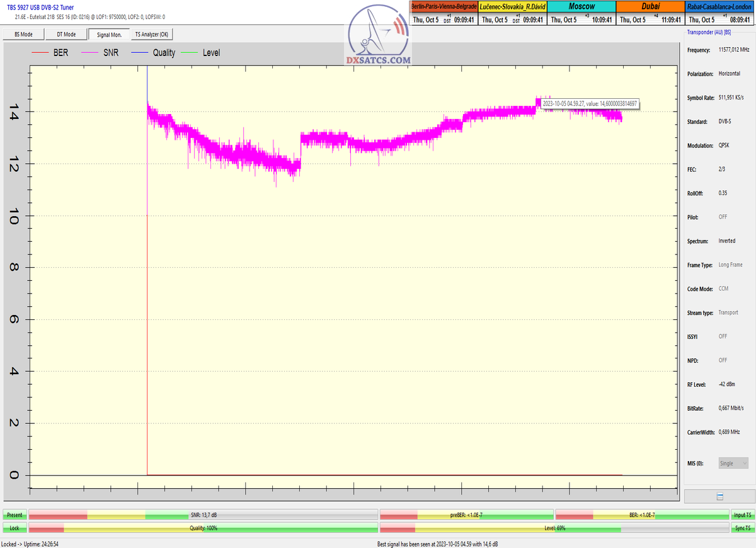This screenshot has height=548, width=756.
Task: Click the Moscow world clock panel
Action: (x=581, y=13)
